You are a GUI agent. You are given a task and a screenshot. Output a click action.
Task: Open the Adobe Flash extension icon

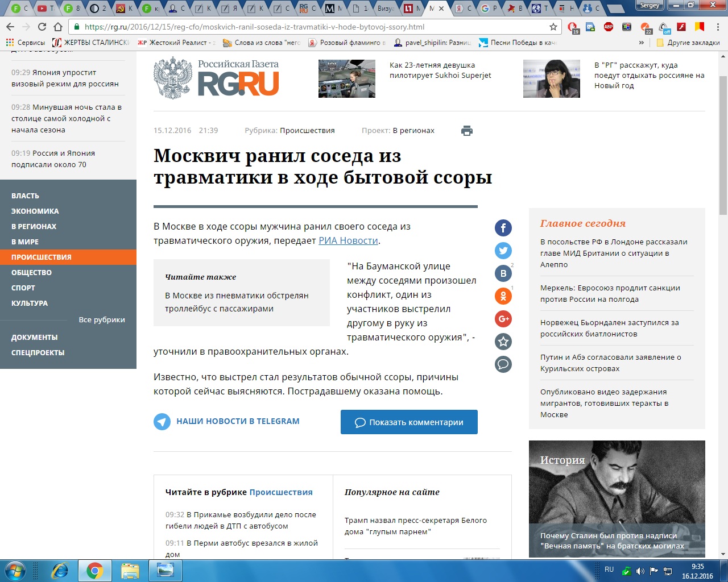[x=681, y=27]
